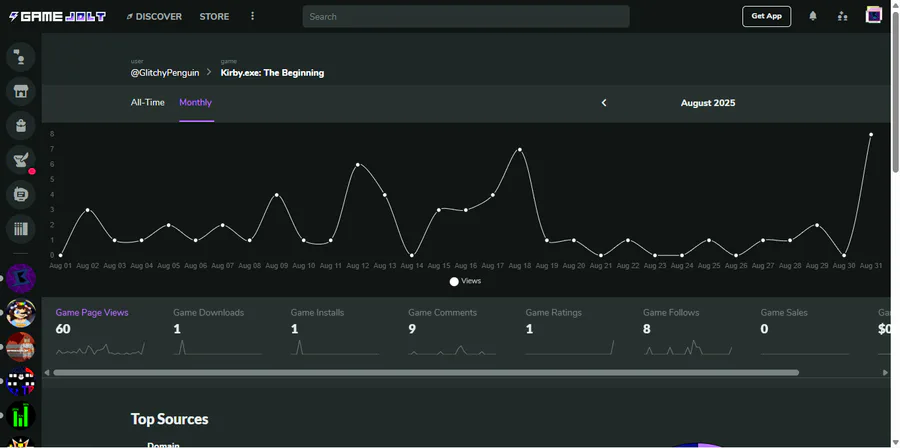Click the page scrollbar down arrow
The width and height of the screenshot is (900, 448).
[x=895, y=443]
